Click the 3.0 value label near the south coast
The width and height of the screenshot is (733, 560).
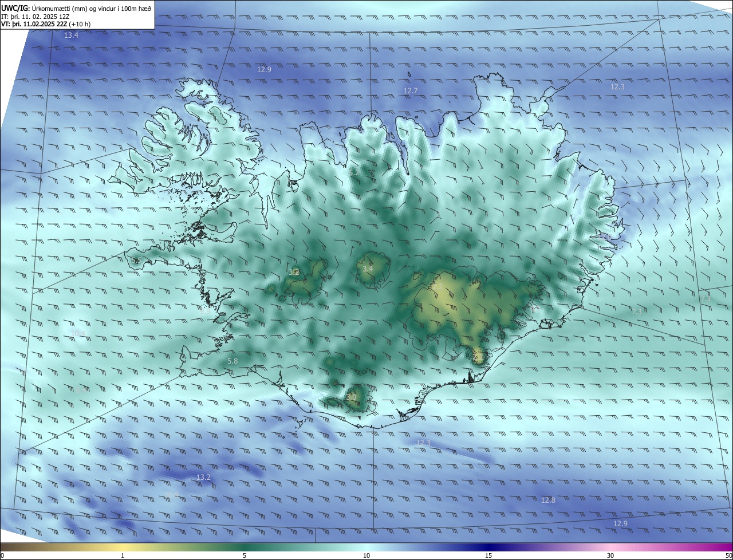pyautogui.click(x=352, y=397)
